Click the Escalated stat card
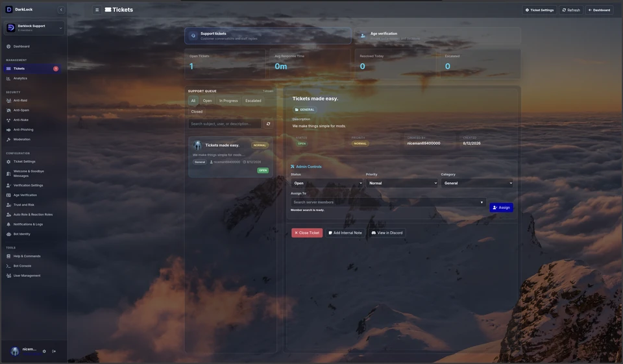 480,64
